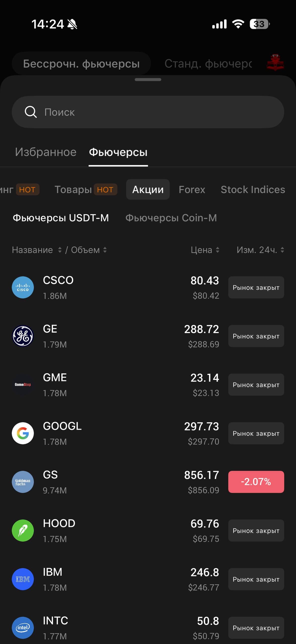Switch to the Избранное tab
The image size is (296, 644).
coord(46,152)
